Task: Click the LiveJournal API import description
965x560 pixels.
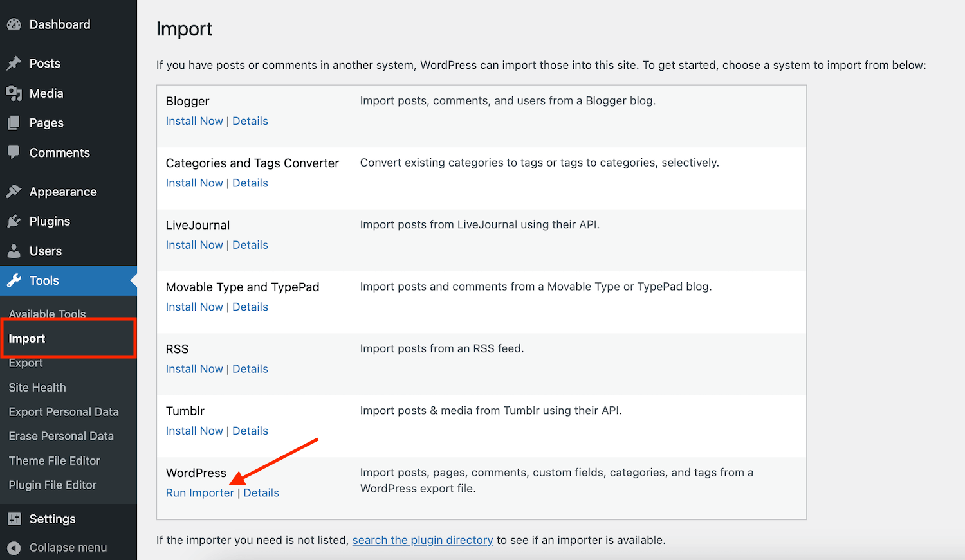Action: pyautogui.click(x=480, y=224)
